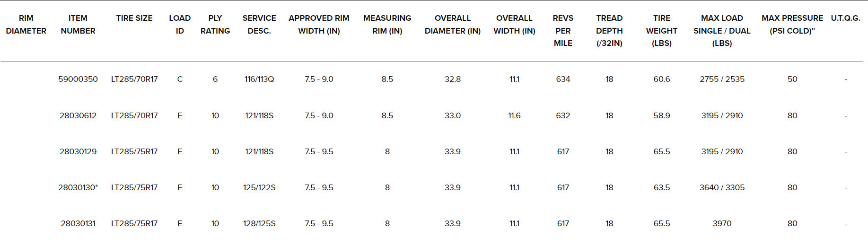This screenshot has width=868, height=247.
Task: Click the Max Pressure column header
Action: (792, 25)
